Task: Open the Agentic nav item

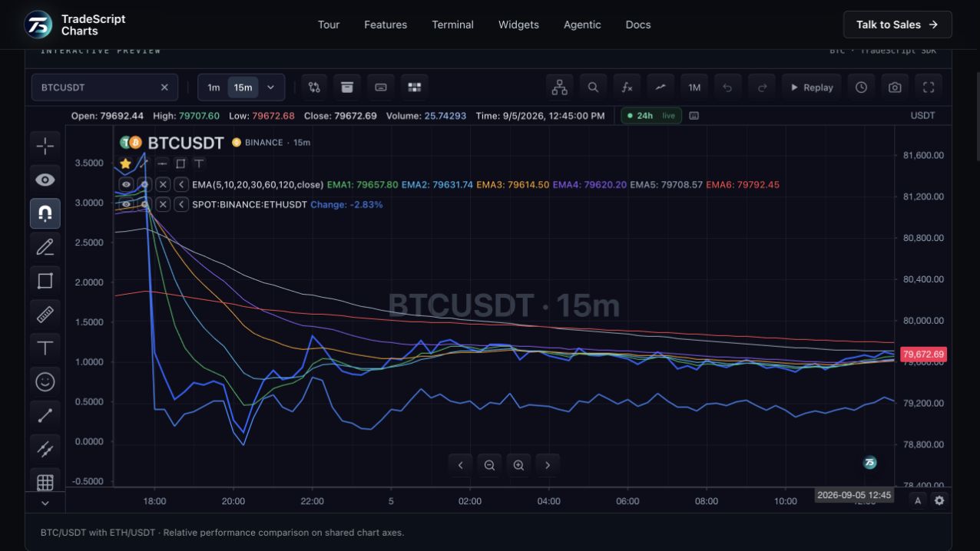Action: 582,25
